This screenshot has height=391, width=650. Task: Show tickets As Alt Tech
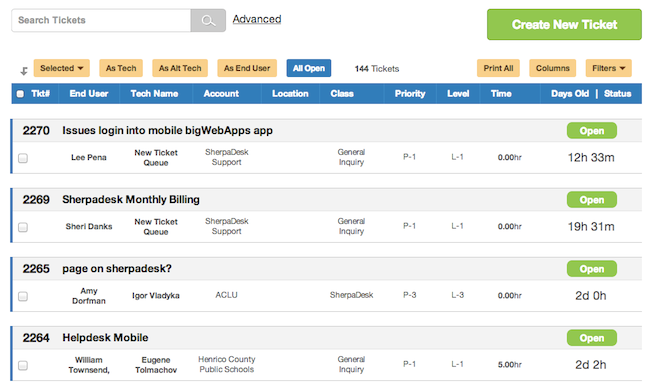click(180, 68)
